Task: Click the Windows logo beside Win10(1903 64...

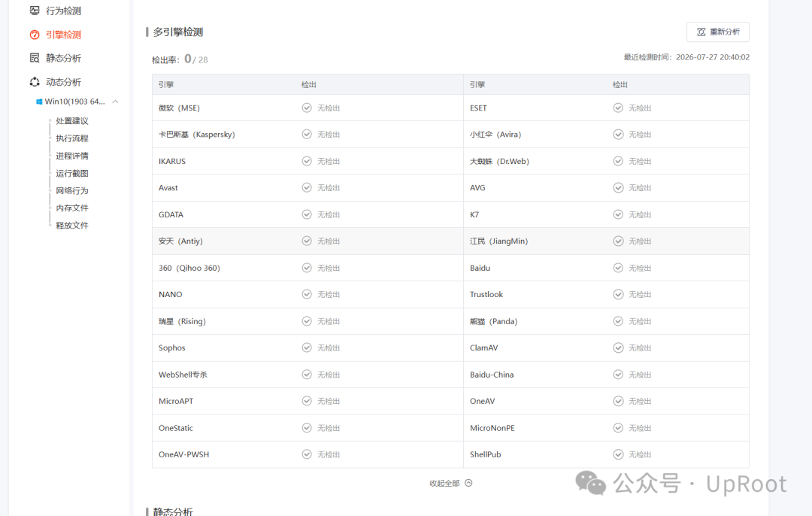Action: tap(39, 102)
